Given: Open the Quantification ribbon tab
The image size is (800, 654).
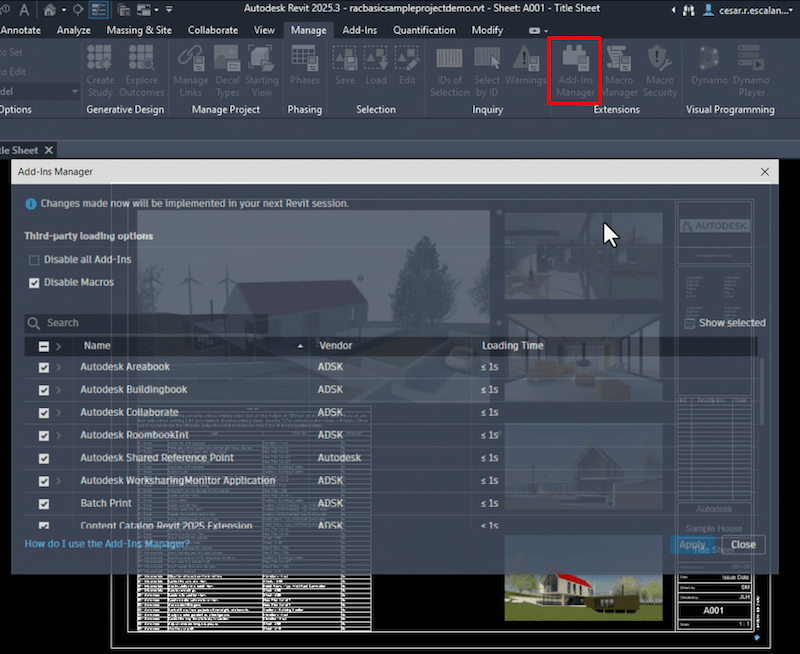Looking at the screenshot, I should pos(424,30).
